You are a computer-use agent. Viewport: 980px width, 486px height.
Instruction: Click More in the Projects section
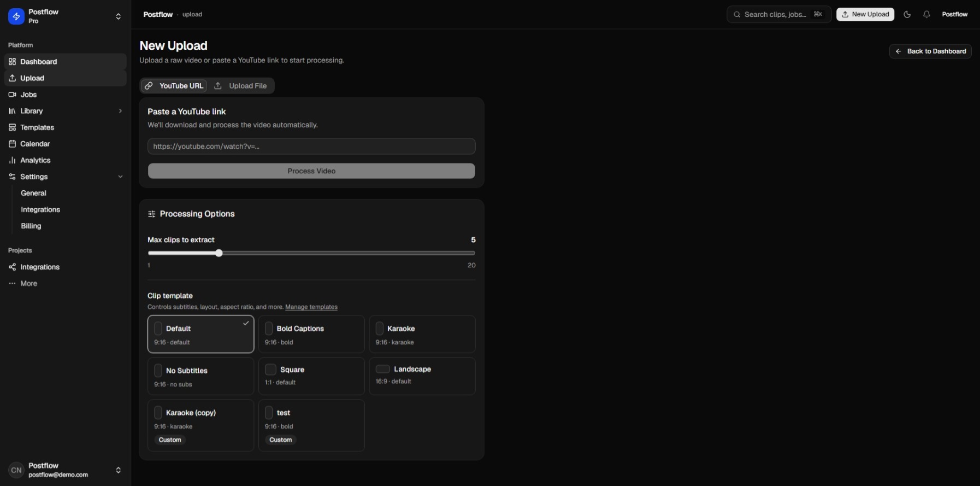point(65,283)
